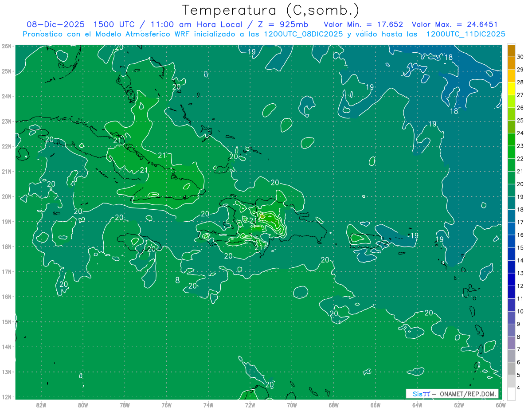Click the "80W" longitude axis label
532x411 pixels.
pos(82,405)
